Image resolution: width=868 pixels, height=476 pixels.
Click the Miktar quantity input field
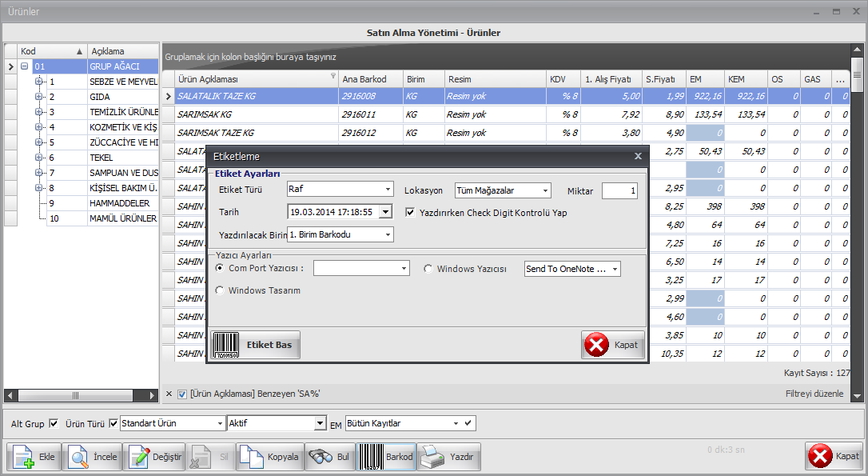619,190
